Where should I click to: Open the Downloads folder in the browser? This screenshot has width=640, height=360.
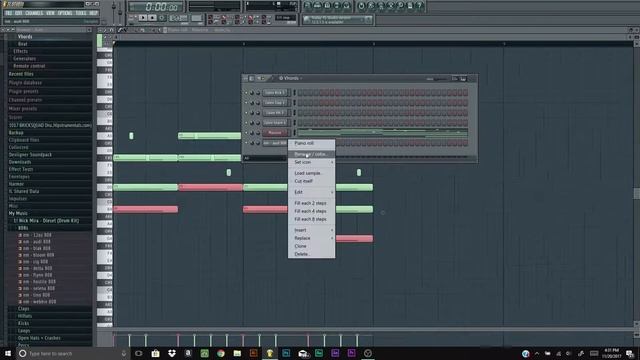pos(20,162)
